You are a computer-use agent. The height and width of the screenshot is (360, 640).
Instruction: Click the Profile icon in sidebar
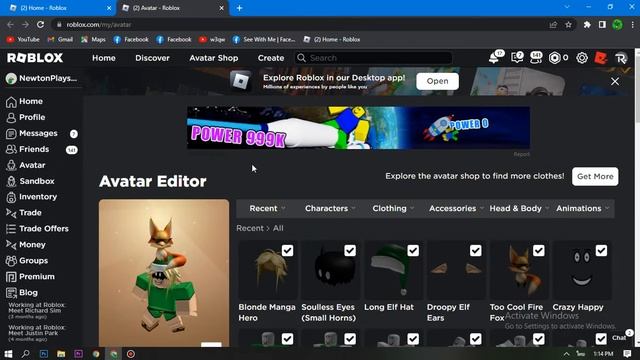11,118
